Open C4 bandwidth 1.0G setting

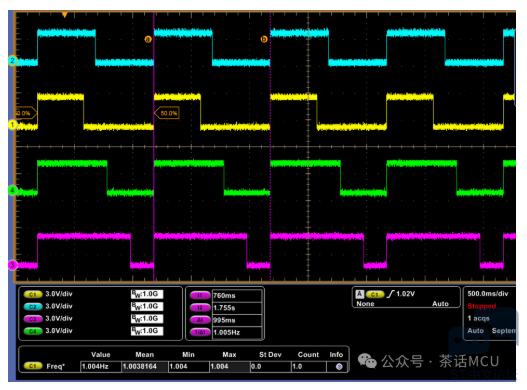[147, 331]
